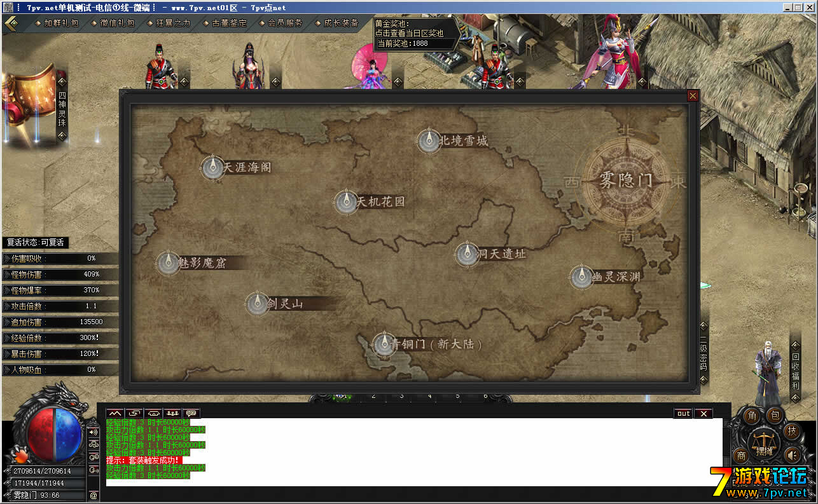Travel to 北境雪城 on the map
The image size is (818, 504).
point(453,140)
